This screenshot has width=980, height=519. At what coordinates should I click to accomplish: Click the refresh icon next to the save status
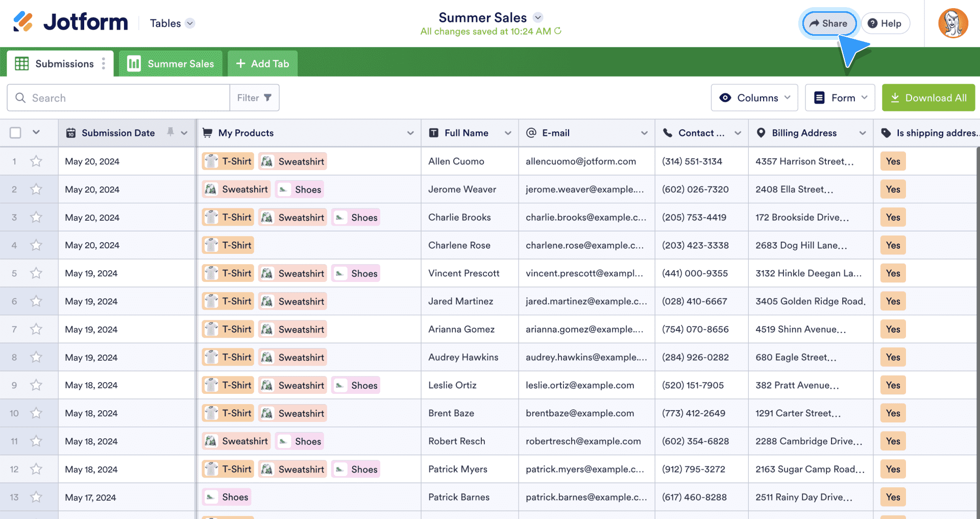(558, 31)
